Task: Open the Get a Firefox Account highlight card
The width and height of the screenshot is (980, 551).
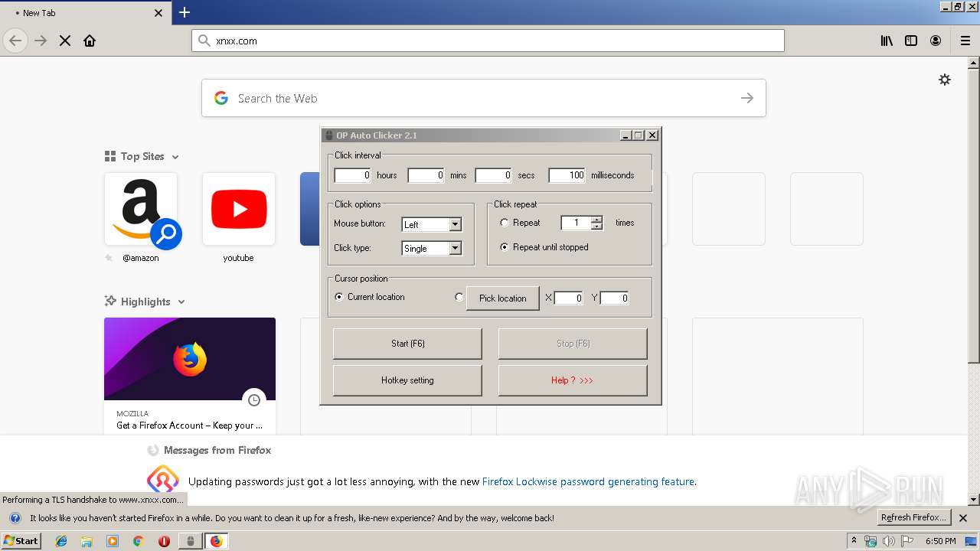Action: point(190,376)
